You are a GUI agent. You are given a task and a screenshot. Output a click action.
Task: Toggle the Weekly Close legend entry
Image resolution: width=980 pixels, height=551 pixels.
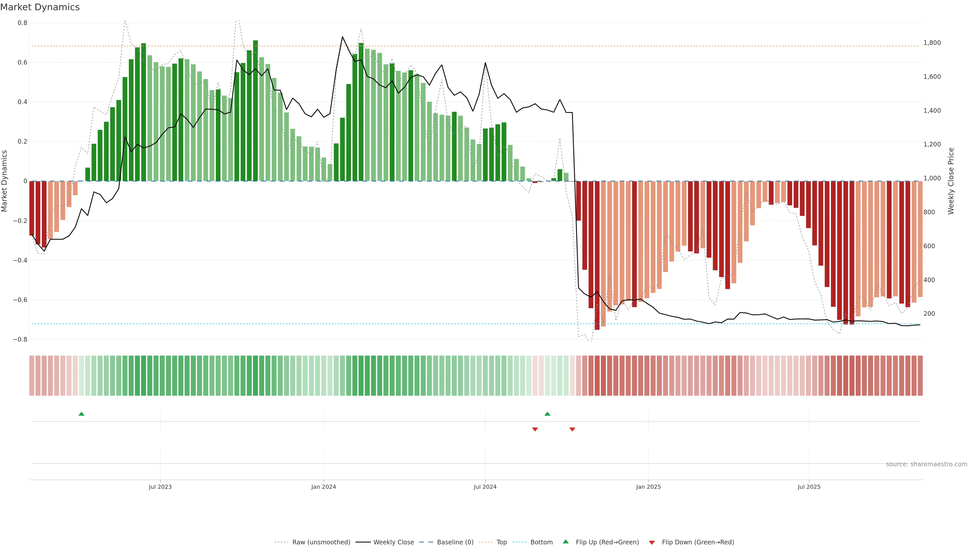[393, 542]
